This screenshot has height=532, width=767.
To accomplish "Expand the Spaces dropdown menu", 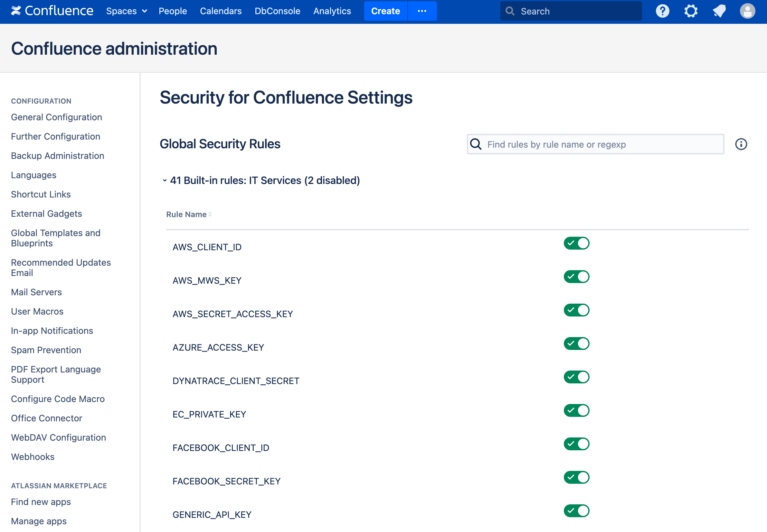I will tap(127, 11).
